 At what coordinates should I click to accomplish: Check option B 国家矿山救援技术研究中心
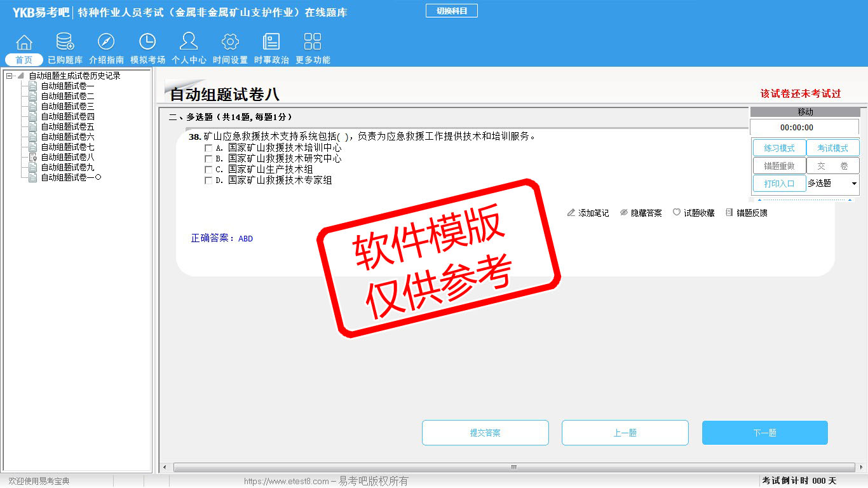[208, 159]
